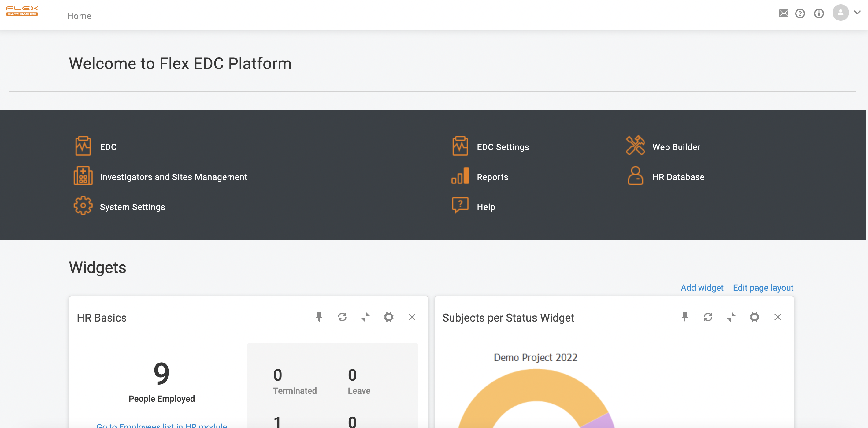This screenshot has height=428, width=868.
Task: Click the info circle icon in header
Action: point(818,13)
